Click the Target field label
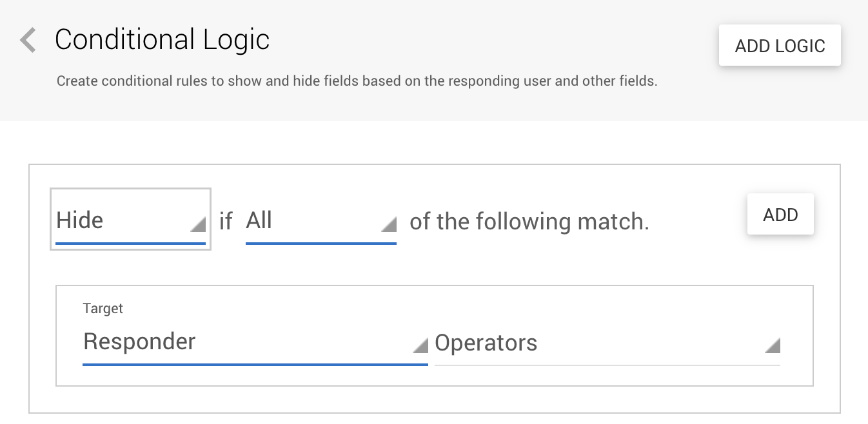The width and height of the screenshot is (868, 424). tap(103, 309)
